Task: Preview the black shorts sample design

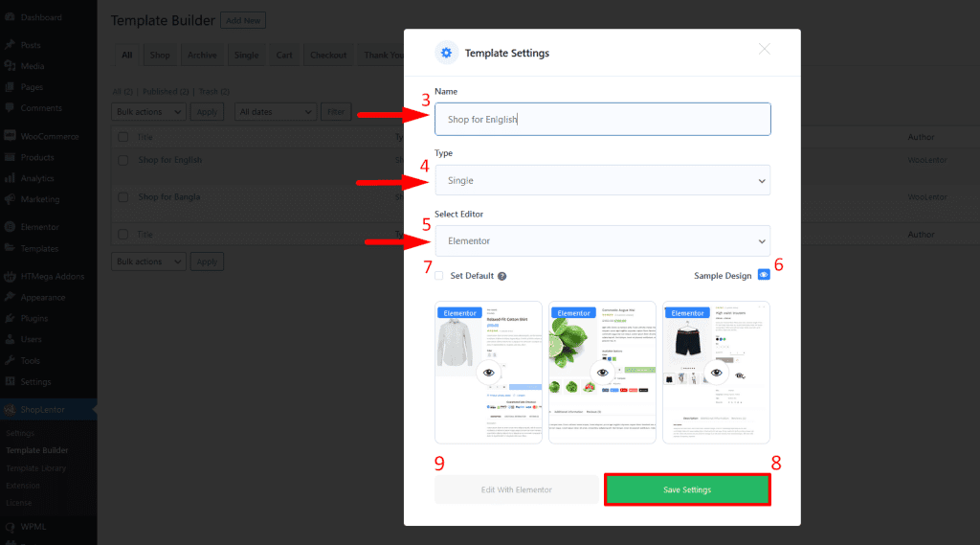Action: point(716,372)
